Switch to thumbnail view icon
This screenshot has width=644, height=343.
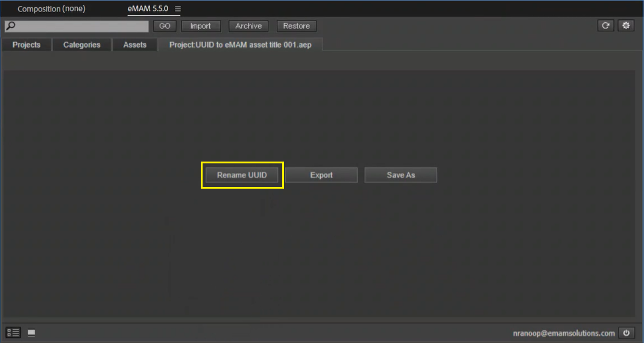[x=31, y=333]
